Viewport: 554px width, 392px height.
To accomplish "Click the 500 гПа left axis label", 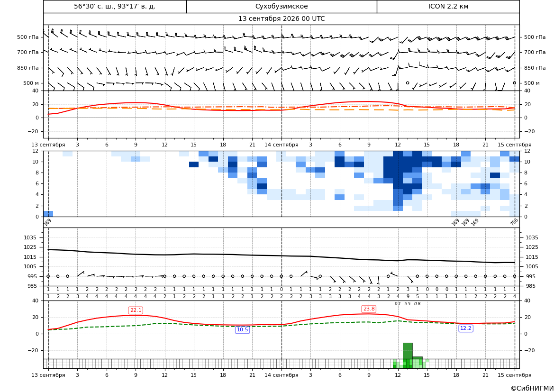I will (x=28, y=37).
